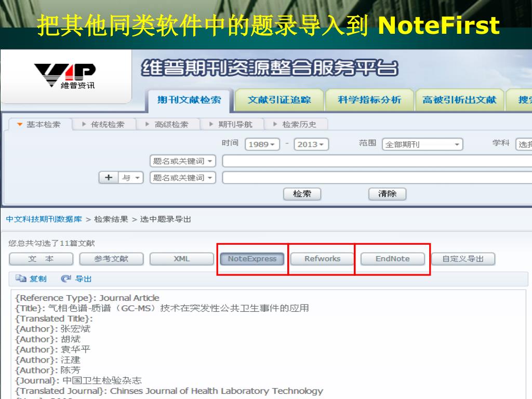Select the 基本检索 sub-tab
532x399 pixels.
39,125
